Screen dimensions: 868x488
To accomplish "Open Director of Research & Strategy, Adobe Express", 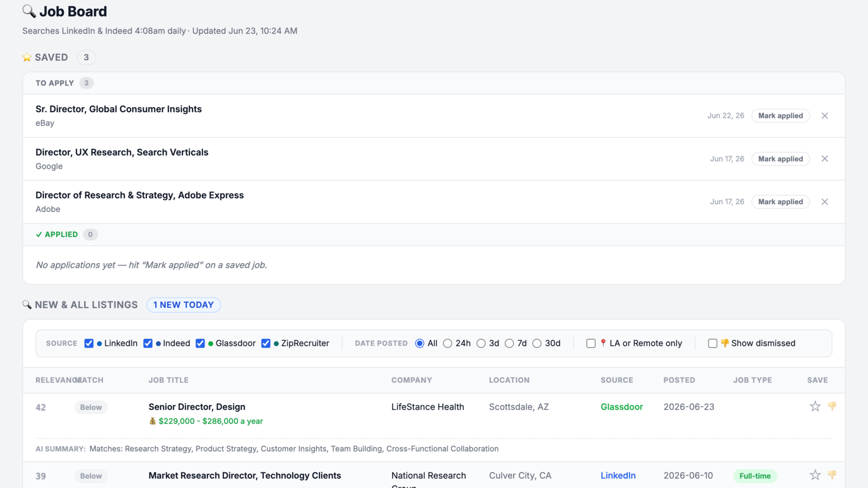I will tap(140, 195).
